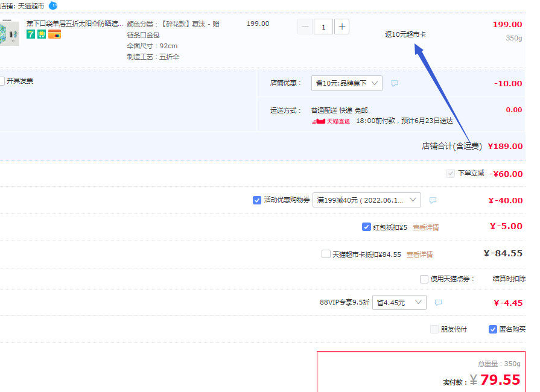Increase quantity with the plus button
The image size is (540, 392).
[x=341, y=27]
